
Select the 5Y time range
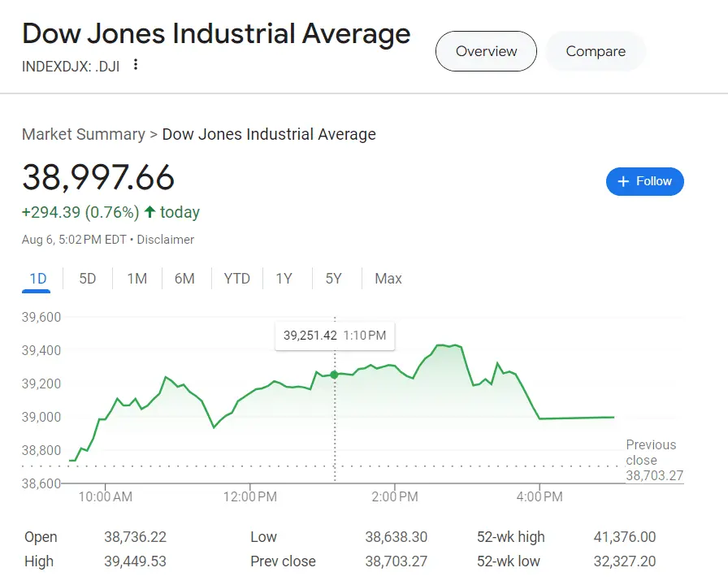[333, 279]
